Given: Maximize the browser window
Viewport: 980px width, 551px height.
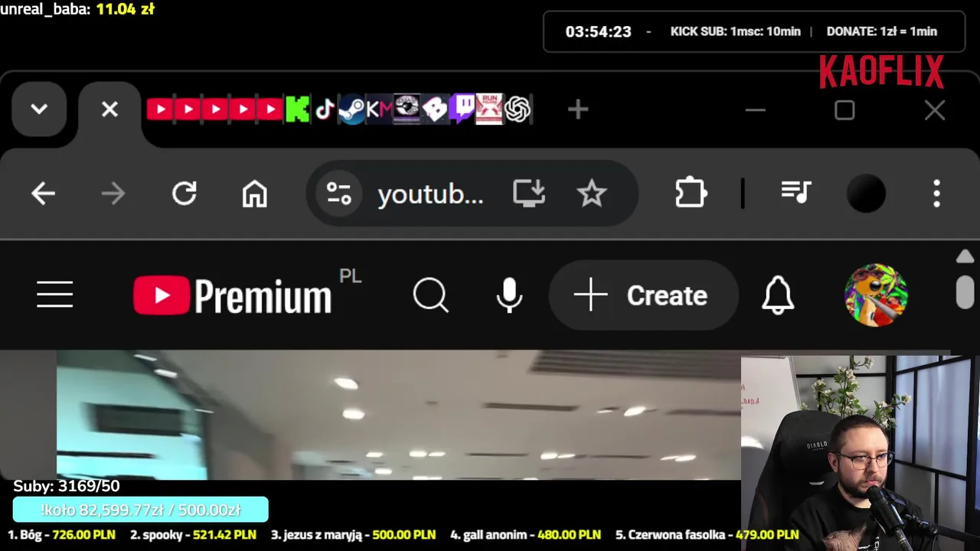Looking at the screenshot, I should (844, 110).
